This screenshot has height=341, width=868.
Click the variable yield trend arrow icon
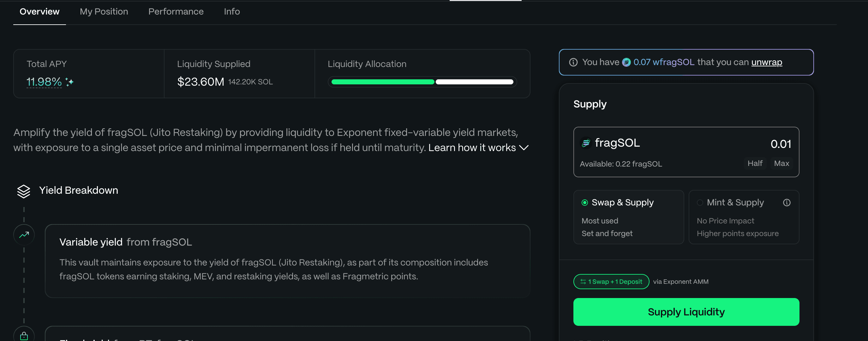pyautogui.click(x=24, y=235)
